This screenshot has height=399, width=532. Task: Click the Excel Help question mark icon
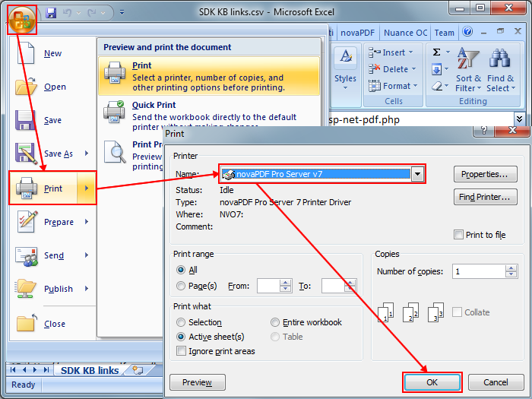point(467,32)
